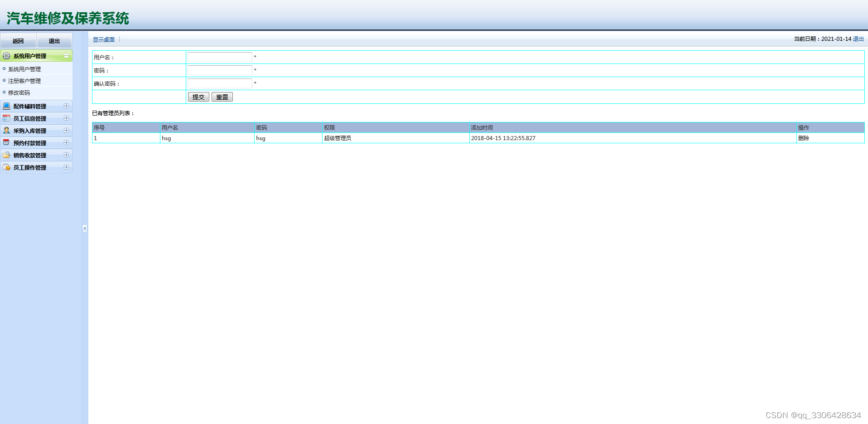The height and width of the screenshot is (424, 868).
Task: Click the person icon beside 采购入库管理
Action: point(6,131)
